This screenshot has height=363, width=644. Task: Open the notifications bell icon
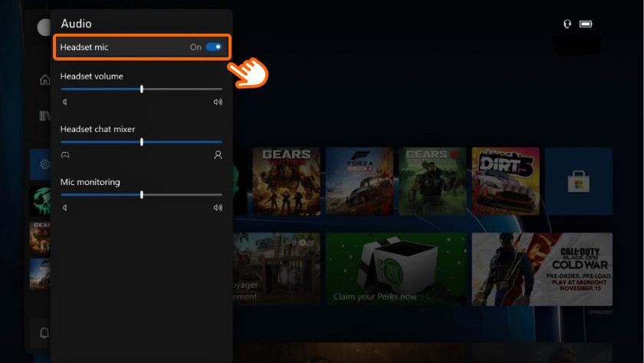pyautogui.click(x=44, y=332)
